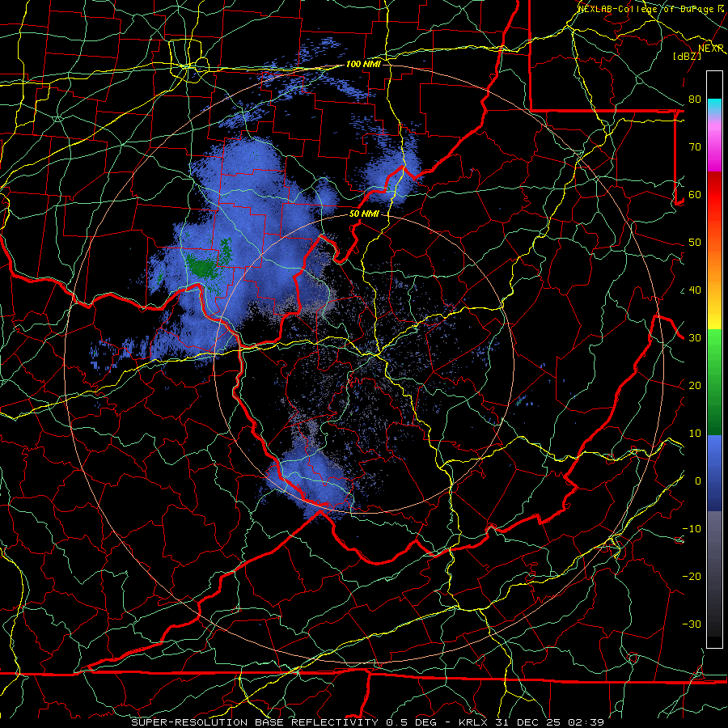This screenshot has width=728, height=728.
Task: Click the green band of the reflectivity color bar
Action: coord(714,381)
